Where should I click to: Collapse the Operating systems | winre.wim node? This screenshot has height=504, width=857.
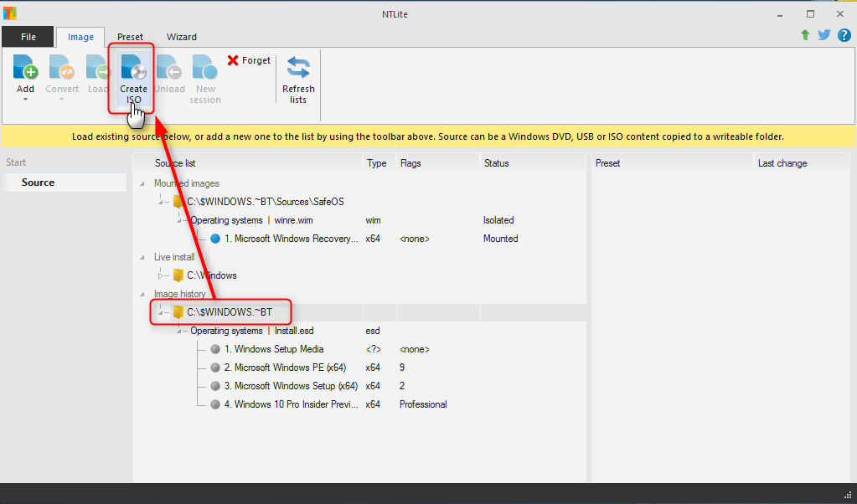point(179,220)
